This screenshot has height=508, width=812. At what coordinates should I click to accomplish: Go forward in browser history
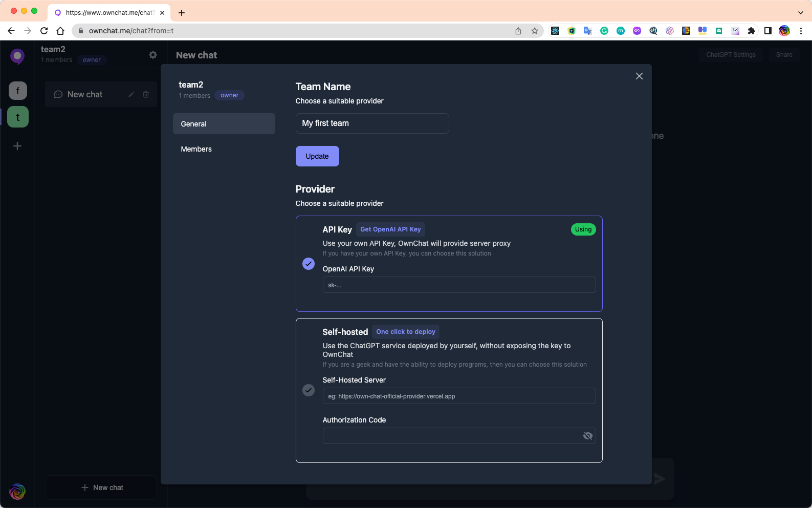28,31
